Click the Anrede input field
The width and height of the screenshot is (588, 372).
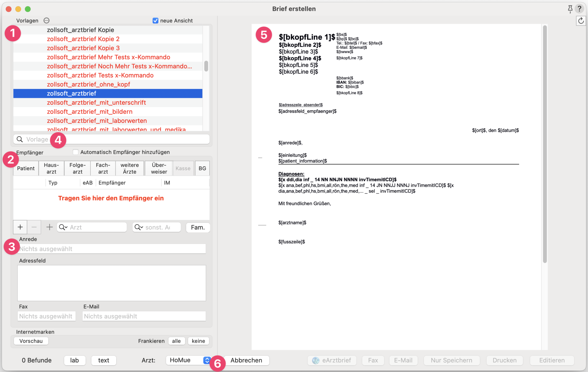point(112,249)
